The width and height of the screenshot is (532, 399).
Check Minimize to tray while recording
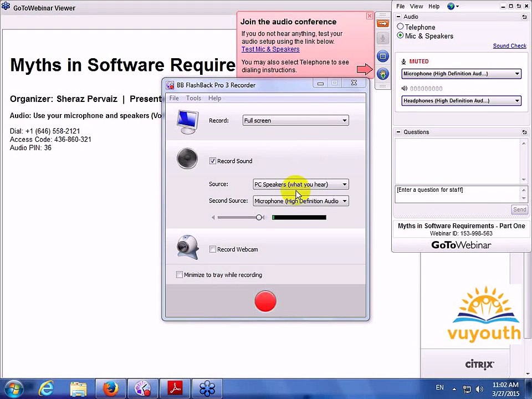tap(179, 274)
